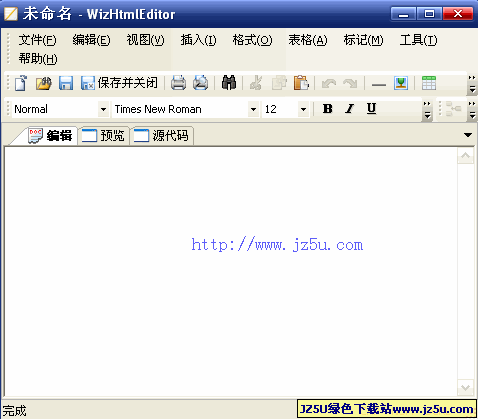Maximize the WizHtmlEditor window
Screen dimensions: 478x419
tap(429, 14)
